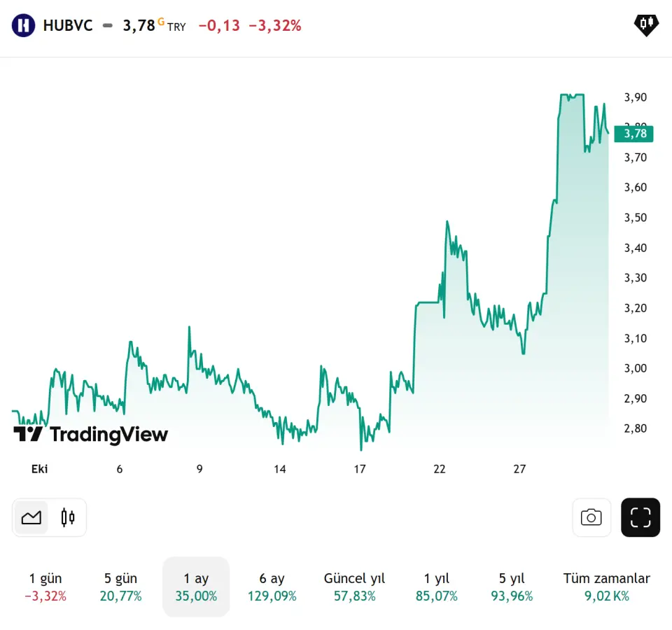Click the green 3,78 price label on the axis
Screen dimensions: 672x630
click(634, 134)
